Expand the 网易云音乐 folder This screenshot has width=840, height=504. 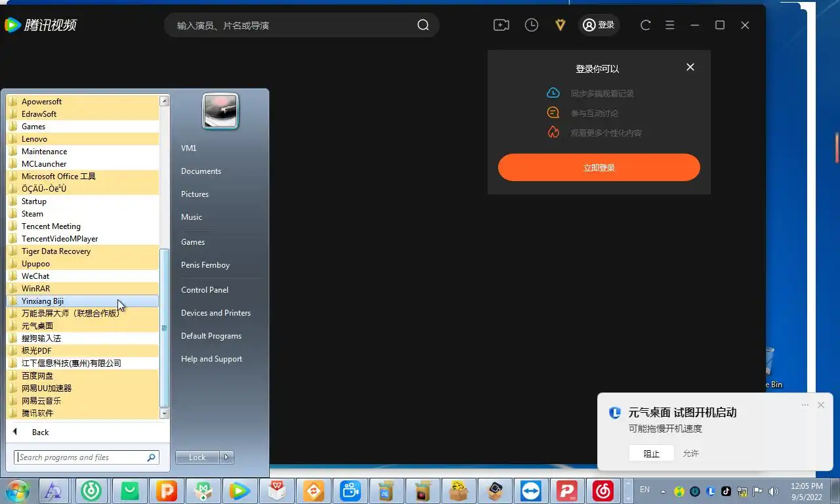pos(83,401)
